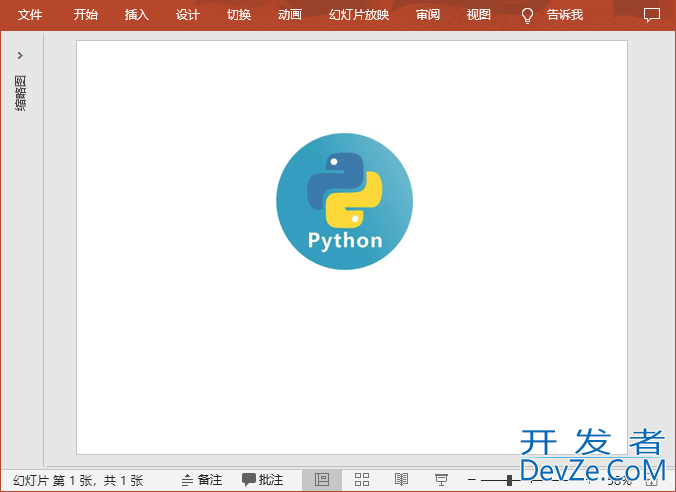Click the lightbulb tell-me icon
This screenshot has width=676, height=492.
pos(527,16)
